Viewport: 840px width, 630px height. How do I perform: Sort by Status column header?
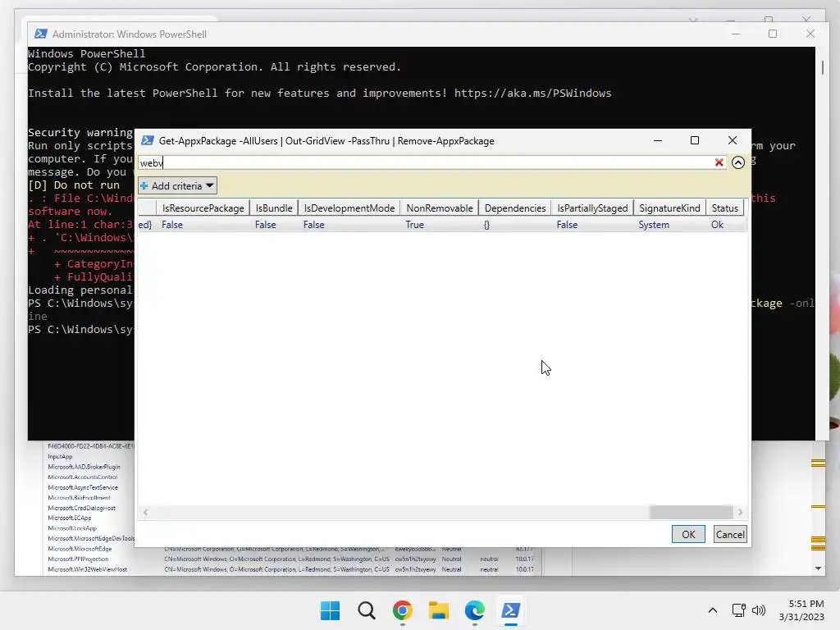(x=725, y=208)
